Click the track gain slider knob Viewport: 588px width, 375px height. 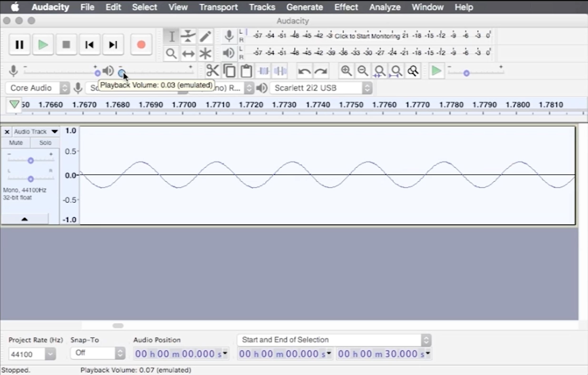[30, 161]
